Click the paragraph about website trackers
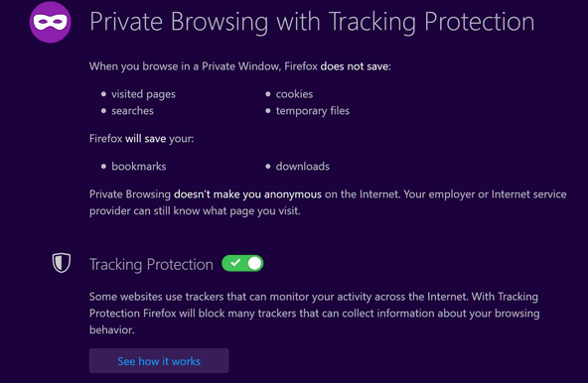The height and width of the screenshot is (383, 588). coord(314,314)
